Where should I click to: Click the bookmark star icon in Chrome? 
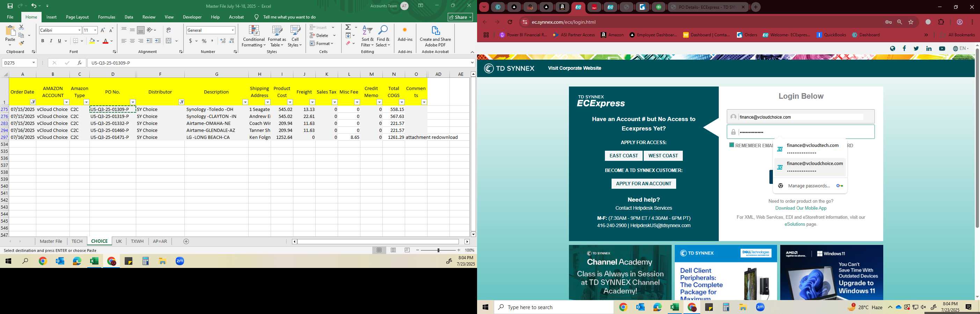click(x=911, y=22)
